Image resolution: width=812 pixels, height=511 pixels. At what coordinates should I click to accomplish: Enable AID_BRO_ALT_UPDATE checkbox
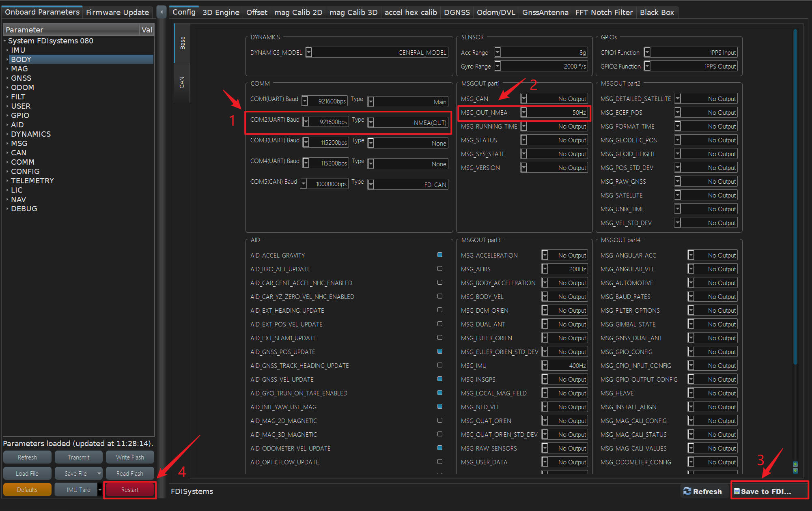point(439,269)
